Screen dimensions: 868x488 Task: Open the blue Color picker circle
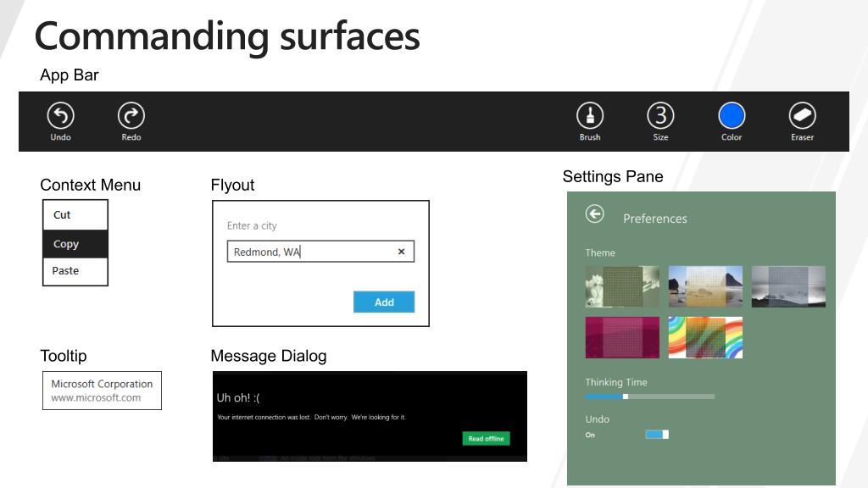pos(732,115)
